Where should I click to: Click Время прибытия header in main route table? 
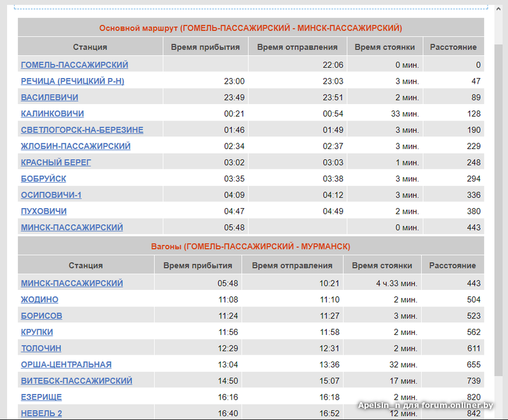coord(205,47)
